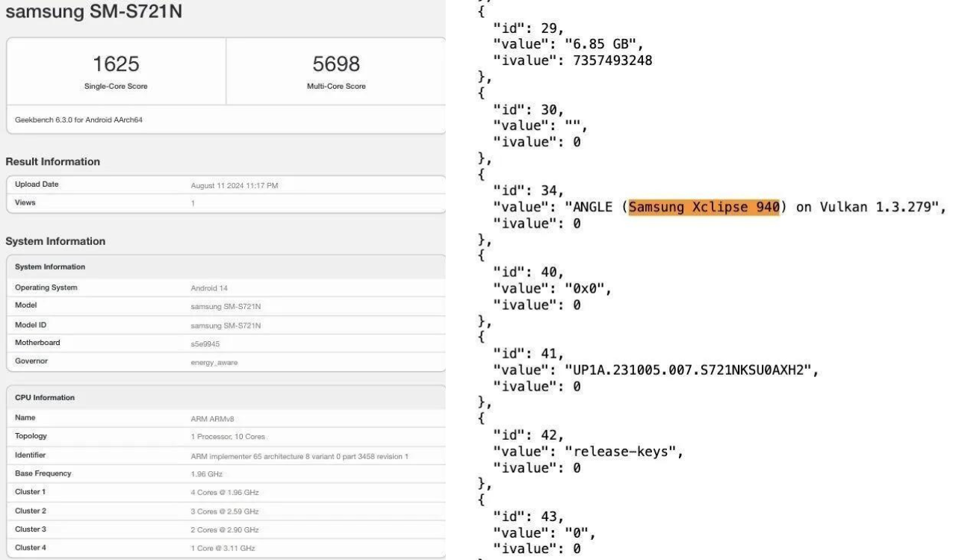Click the Model ID row label

[30, 324]
